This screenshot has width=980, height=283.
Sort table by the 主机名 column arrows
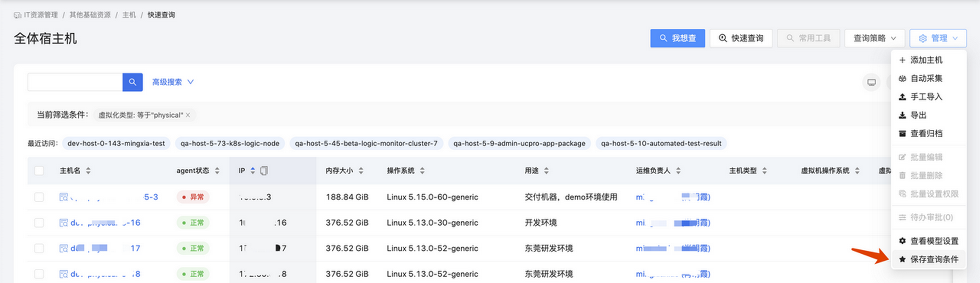[x=88, y=171]
